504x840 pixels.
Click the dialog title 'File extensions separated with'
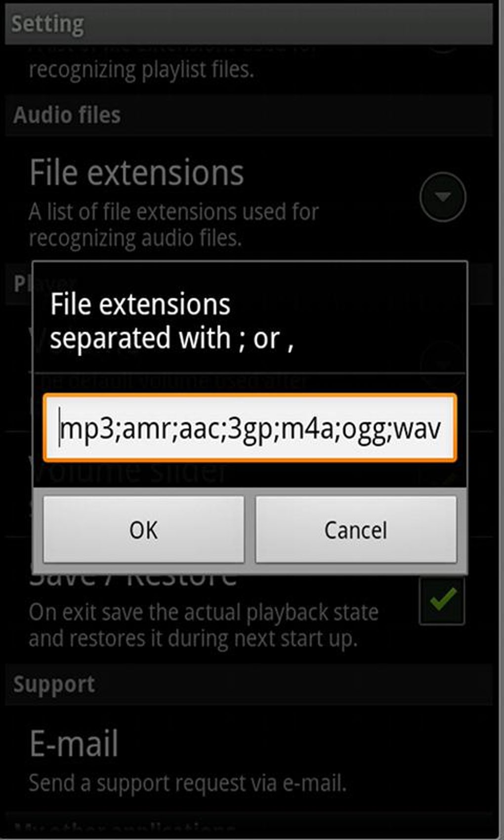172,321
